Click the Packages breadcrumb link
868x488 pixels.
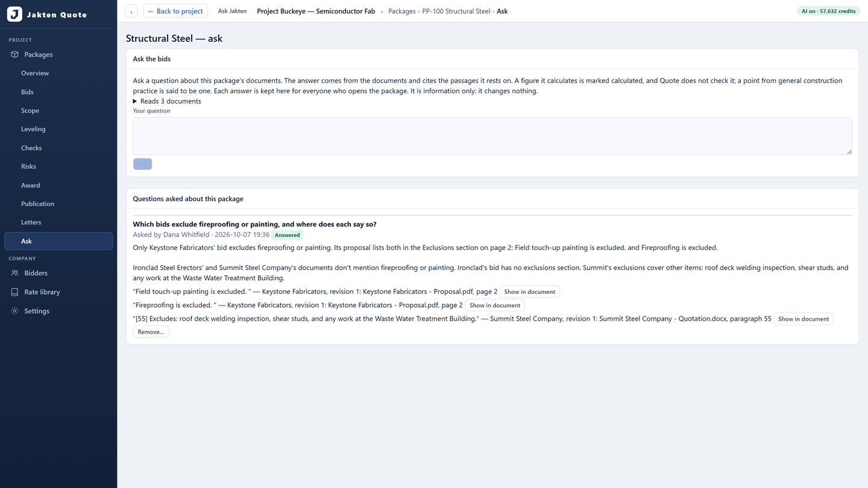[x=402, y=11]
